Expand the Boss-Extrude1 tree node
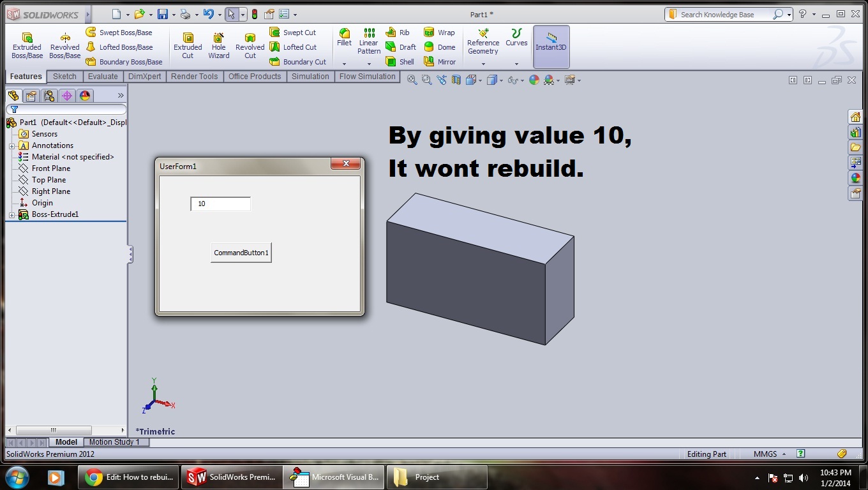 (11, 215)
